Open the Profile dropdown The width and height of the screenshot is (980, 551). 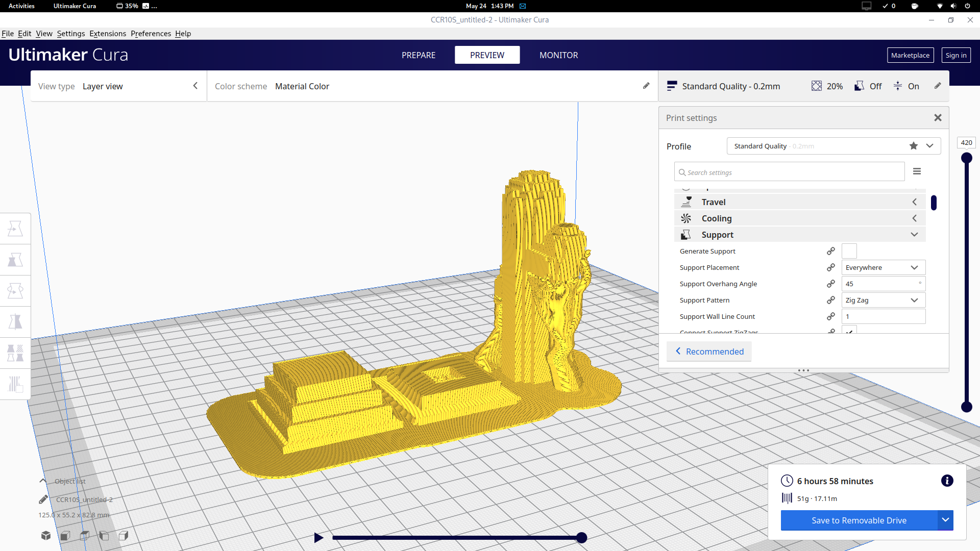coord(834,146)
